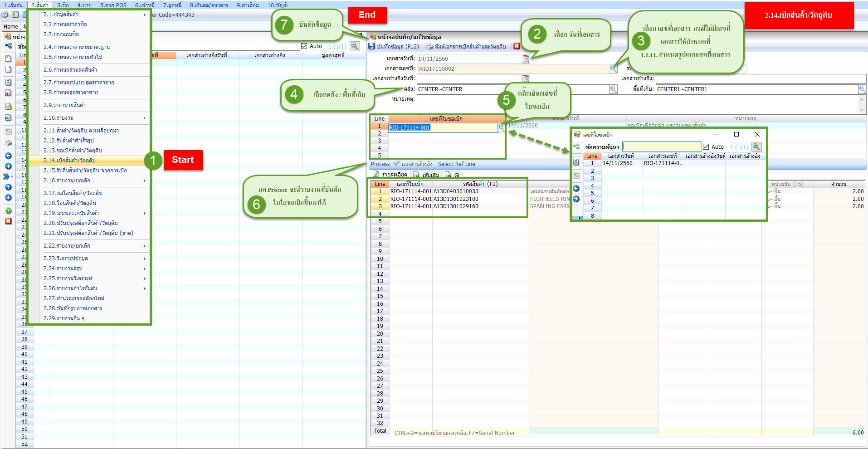Image resolution: width=868 pixels, height=449 pixels.
Task: Click the lookup icon beside RIO-171114-001 request number
Action: click(501, 127)
